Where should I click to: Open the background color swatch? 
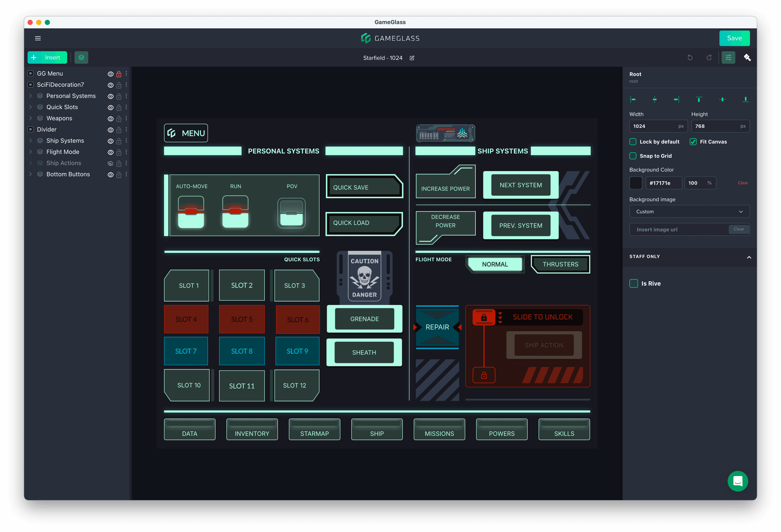pos(636,183)
